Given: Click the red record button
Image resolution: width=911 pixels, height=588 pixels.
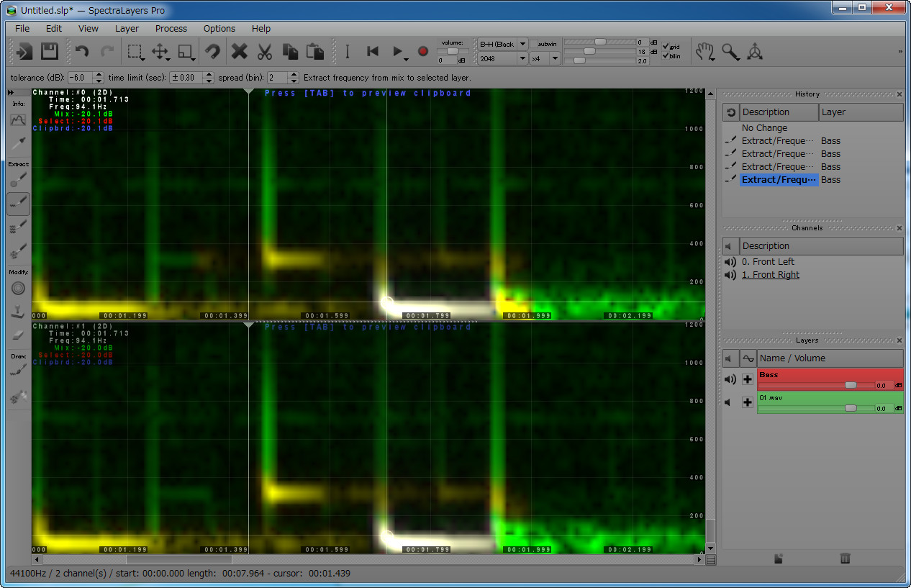Looking at the screenshot, I should [423, 51].
